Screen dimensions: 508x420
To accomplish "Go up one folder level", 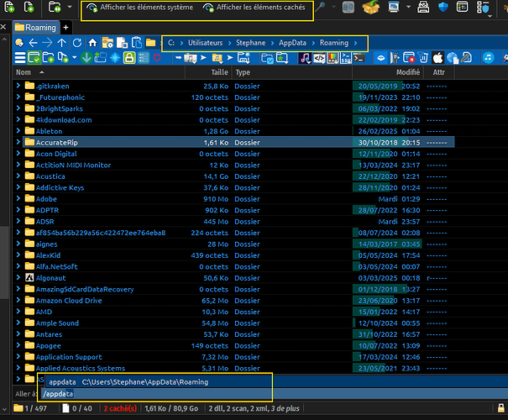I will click(x=62, y=42).
